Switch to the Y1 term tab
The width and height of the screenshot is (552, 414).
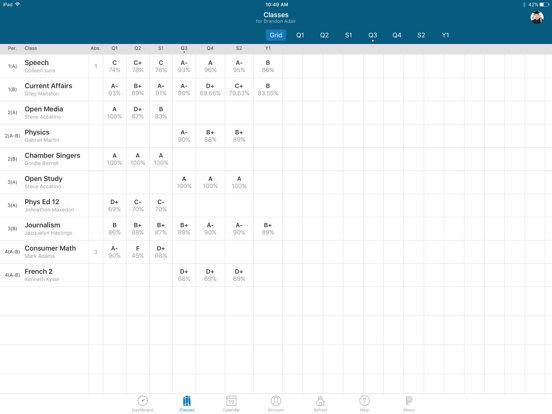(x=445, y=35)
